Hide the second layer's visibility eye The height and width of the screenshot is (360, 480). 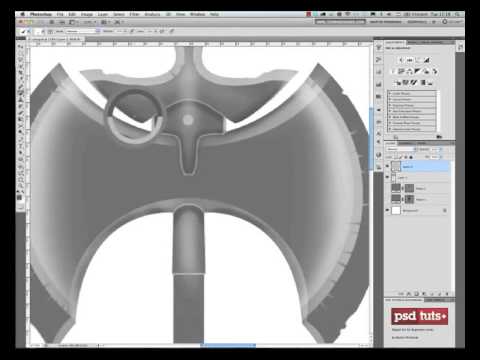pos(387,177)
